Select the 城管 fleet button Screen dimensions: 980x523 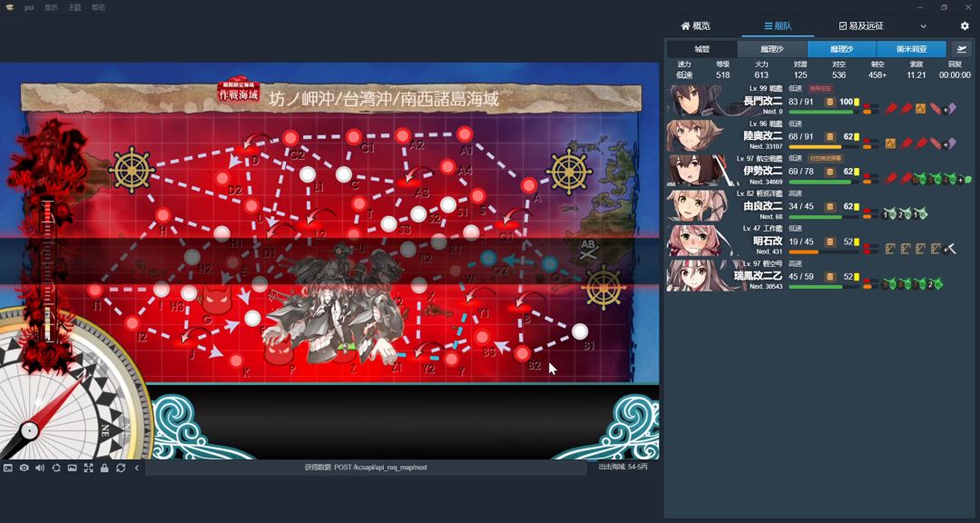click(x=701, y=49)
